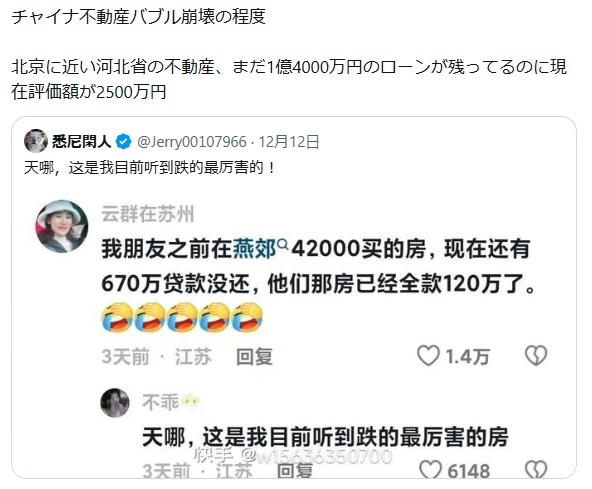This screenshot has width=592, height=489.
Task: Open 云群在苏州 user avatar
Action: pyautogui.click(x=62, y=226)
